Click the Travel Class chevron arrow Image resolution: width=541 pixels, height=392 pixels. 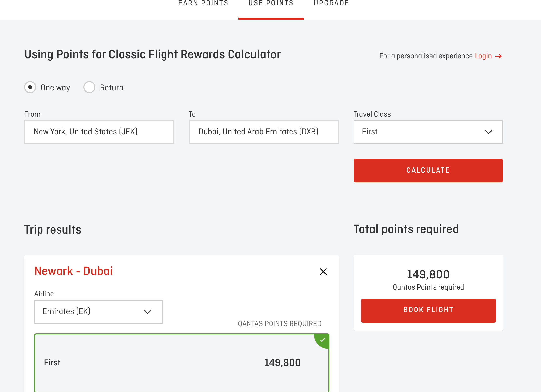click(x=488, y=132)
